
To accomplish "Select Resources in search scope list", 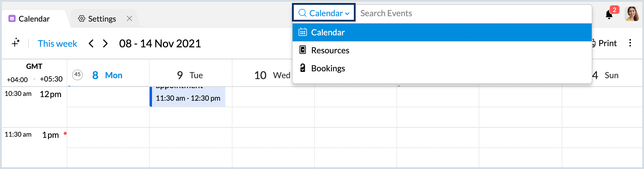I will point(330,50).
